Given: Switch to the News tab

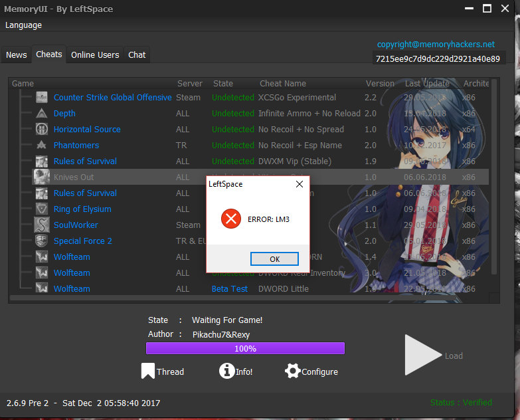Looking at the screenshot, I should (16, 54).
